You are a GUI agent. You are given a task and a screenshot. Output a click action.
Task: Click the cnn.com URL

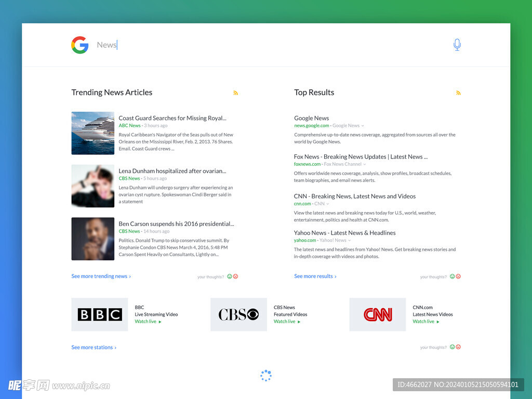pyautogui.click(x=302, y=204)
